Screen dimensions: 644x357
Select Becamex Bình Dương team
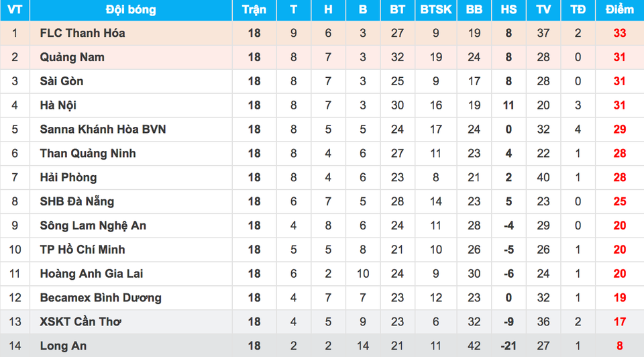click(x=101, y=298)
